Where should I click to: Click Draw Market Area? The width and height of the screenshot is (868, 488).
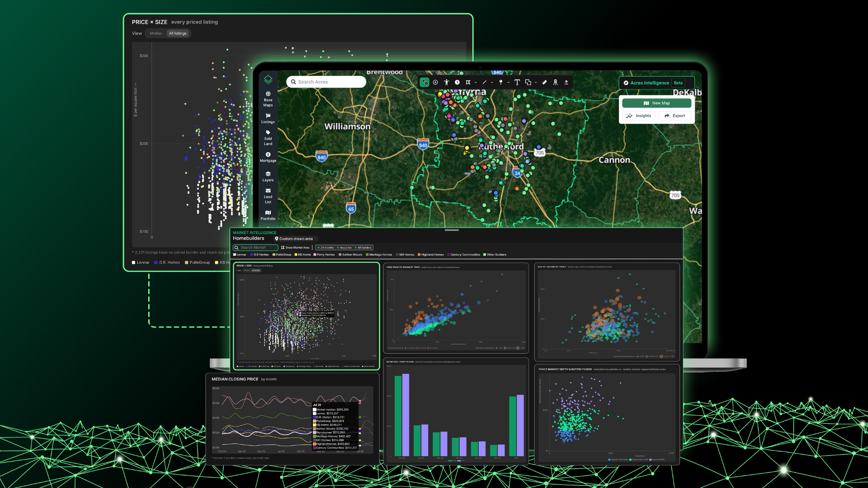tap(295, 248)
